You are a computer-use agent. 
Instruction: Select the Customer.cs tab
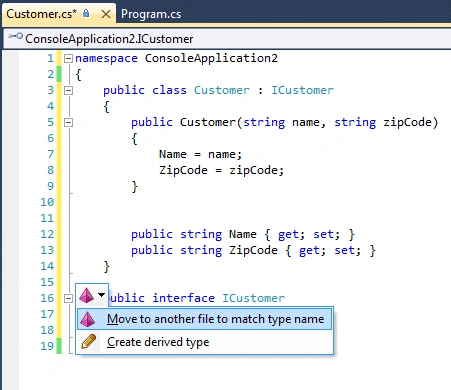(x=42, y=14)
